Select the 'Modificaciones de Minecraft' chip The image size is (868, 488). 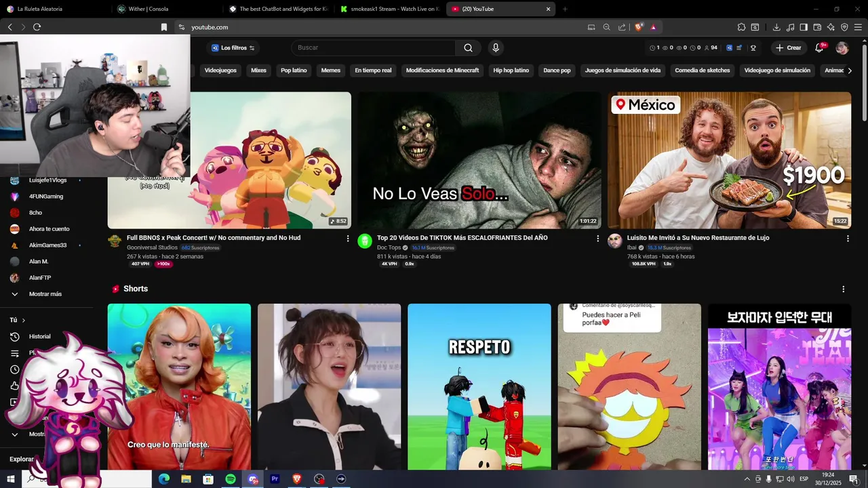(442, 70)
